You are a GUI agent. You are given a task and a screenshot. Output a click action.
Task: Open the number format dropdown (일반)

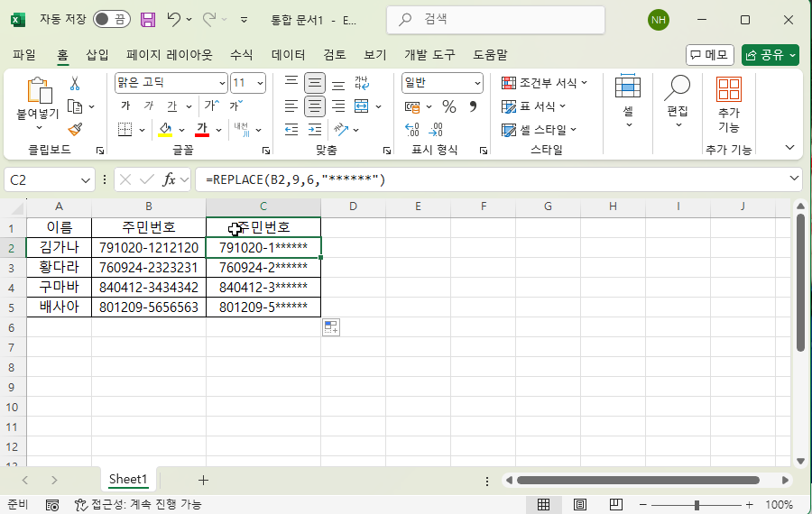click(x=477, y=83)
